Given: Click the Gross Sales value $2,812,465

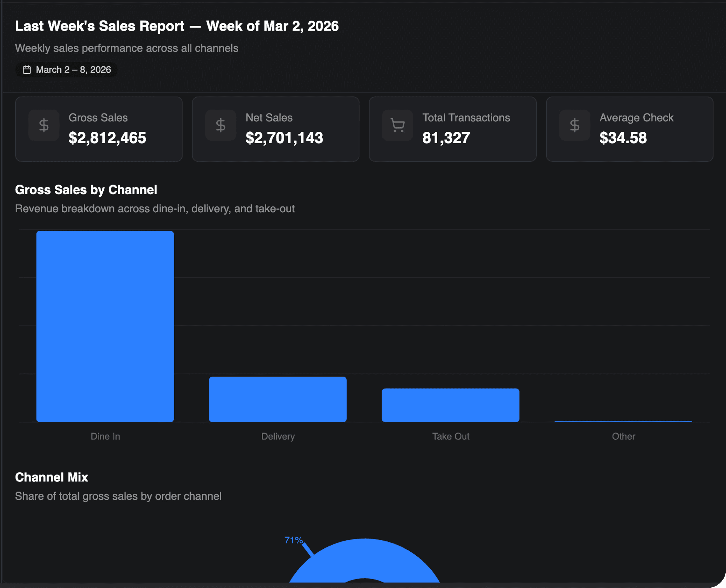Looking at the screenshot, I should 107,138.
